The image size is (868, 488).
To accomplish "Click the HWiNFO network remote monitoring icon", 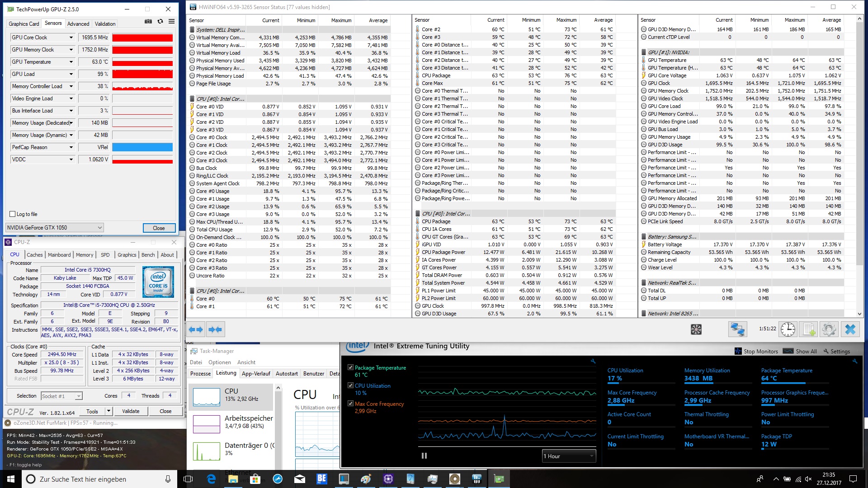I will pos(737,329).
